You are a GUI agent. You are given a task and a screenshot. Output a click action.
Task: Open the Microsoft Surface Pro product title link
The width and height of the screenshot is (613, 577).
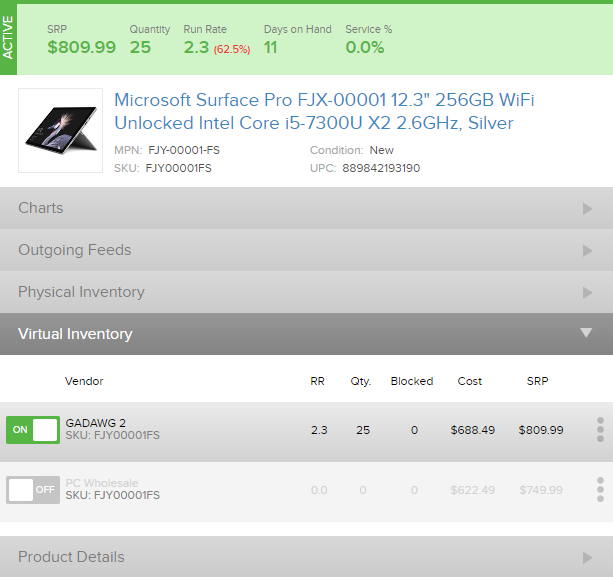[324, 111]
